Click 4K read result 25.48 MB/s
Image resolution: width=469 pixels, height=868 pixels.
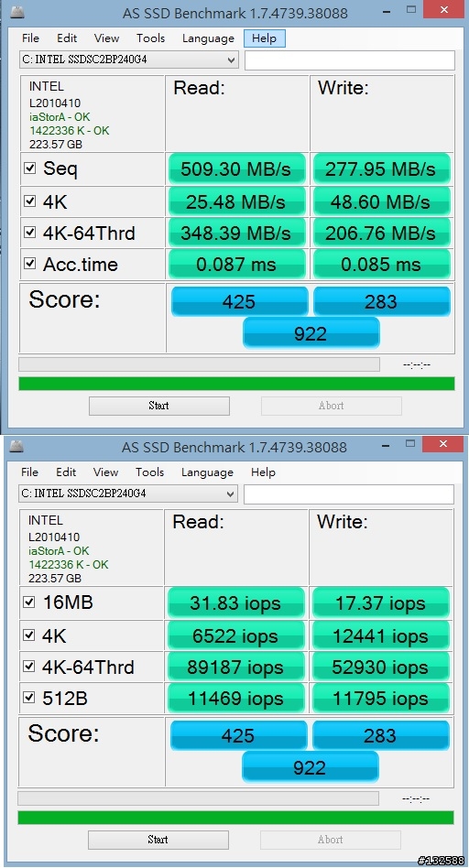click(x=237, y=201)
